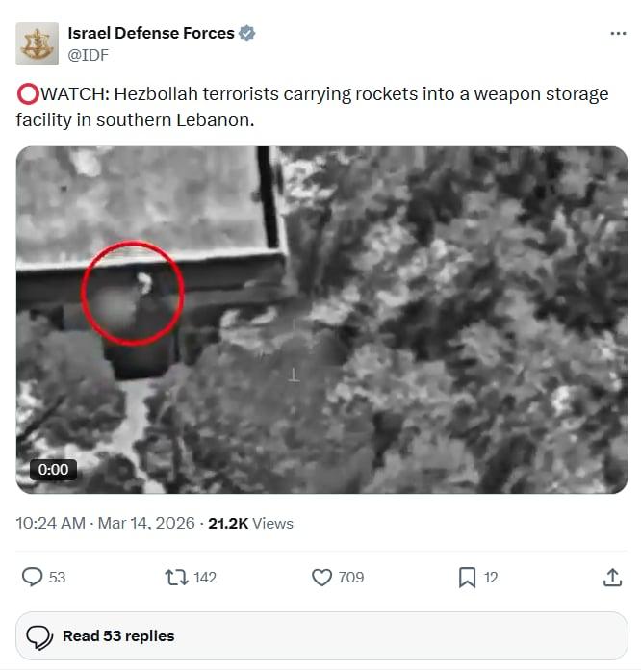Image resolution: width=641 pixels, height=672 pixels.
Task: Click the Israel Defense Forces display name
Action: coord(151,34)
